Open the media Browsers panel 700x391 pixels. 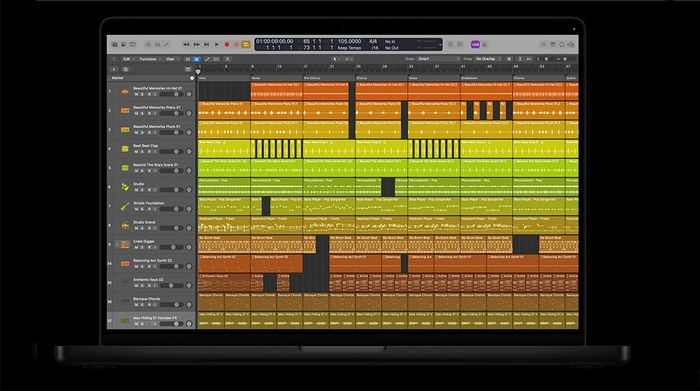pos(571,45)
